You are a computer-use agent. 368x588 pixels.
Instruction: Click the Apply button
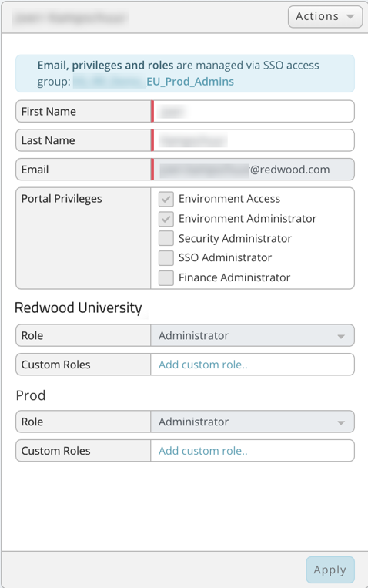tap(330, 570)
